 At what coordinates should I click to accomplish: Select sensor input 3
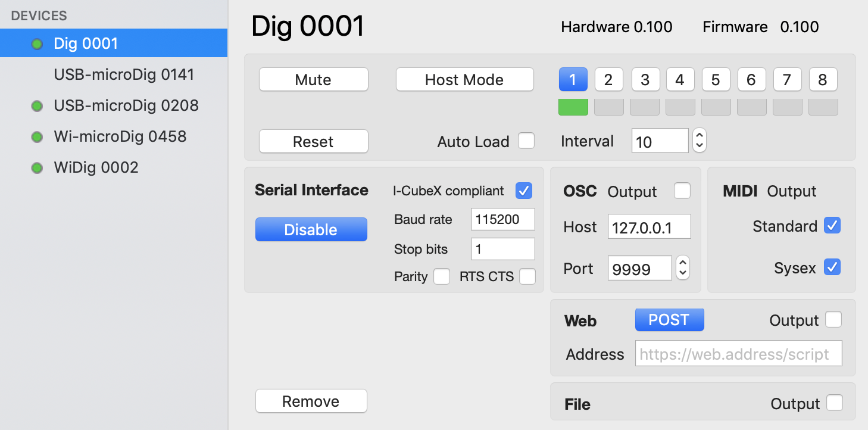[645, 79]
